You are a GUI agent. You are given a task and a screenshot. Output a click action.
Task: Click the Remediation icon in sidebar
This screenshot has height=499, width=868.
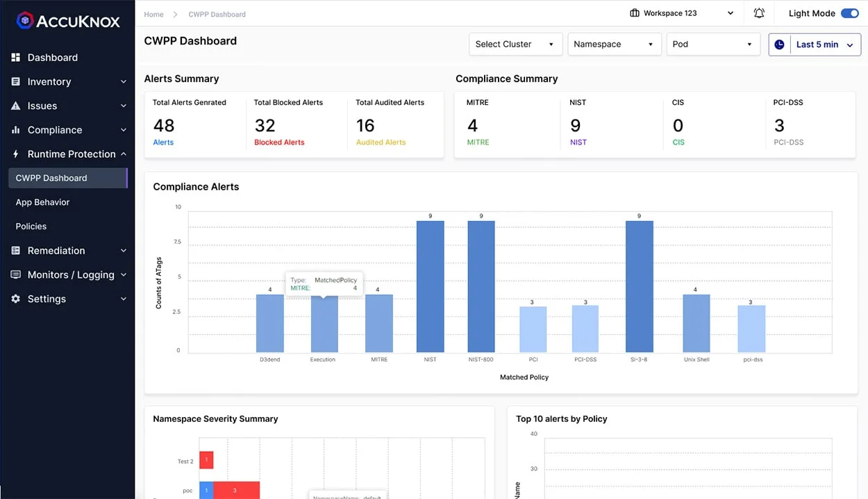15,250
